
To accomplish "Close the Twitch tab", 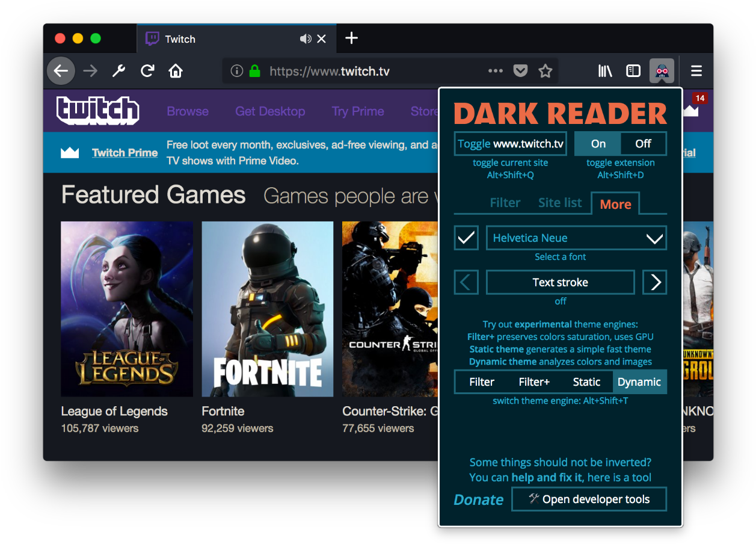I will click(x=321, y=39).
